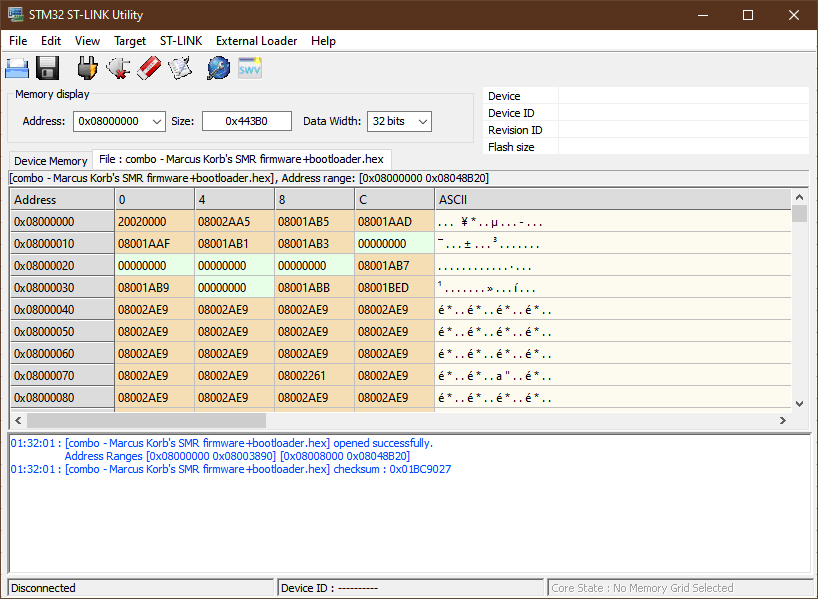This screenshot has width=818, height=599.
Task: Click the Size input field
Action: (x=247, y=121)
